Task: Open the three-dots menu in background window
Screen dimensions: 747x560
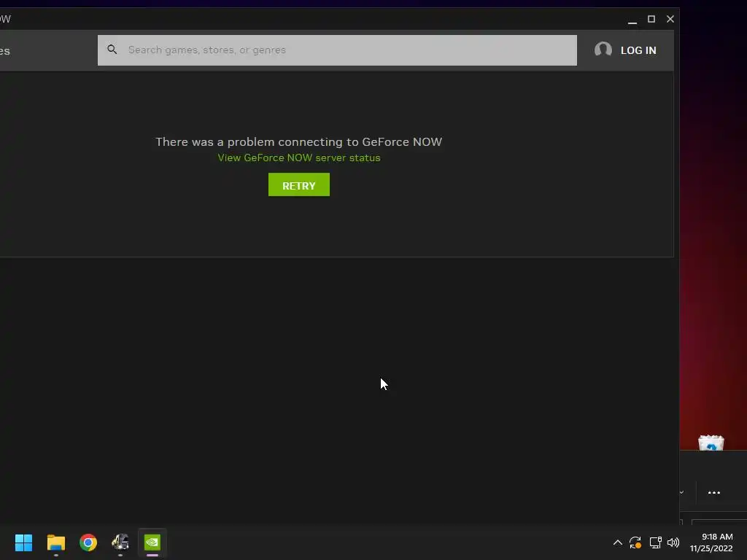Action: [x=713, y=493]
